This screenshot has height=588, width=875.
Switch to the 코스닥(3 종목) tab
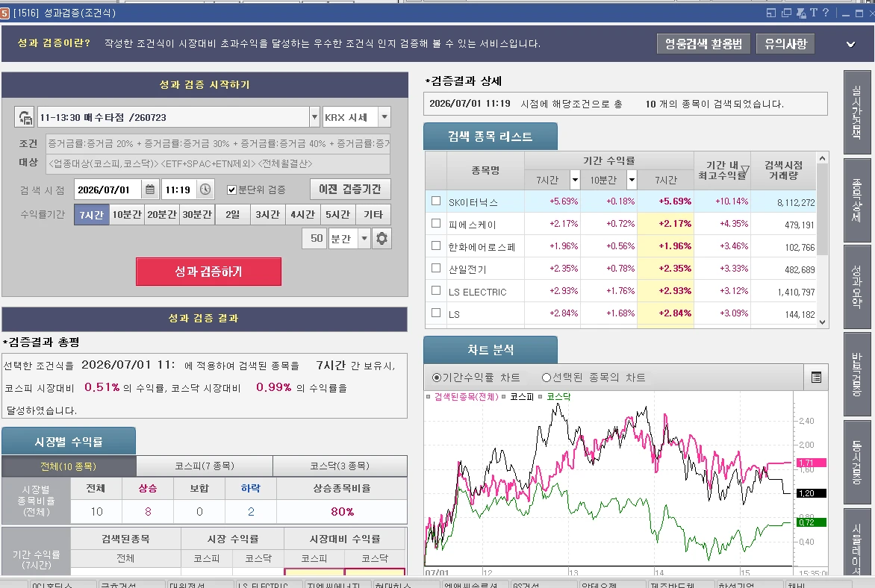coord(340,466)
